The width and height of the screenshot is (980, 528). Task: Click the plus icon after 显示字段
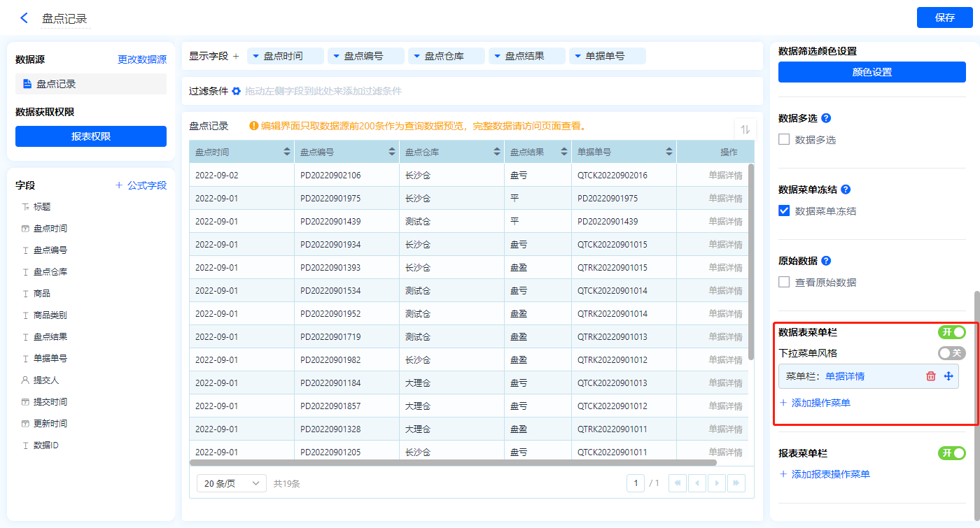[x=236, y=56]
